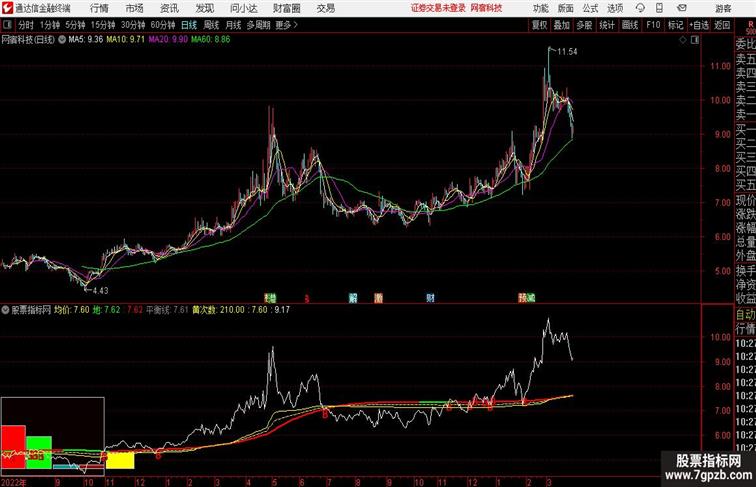
Task: Click the 筹次数: 210.00 indicator value
Action: [218, 310]
